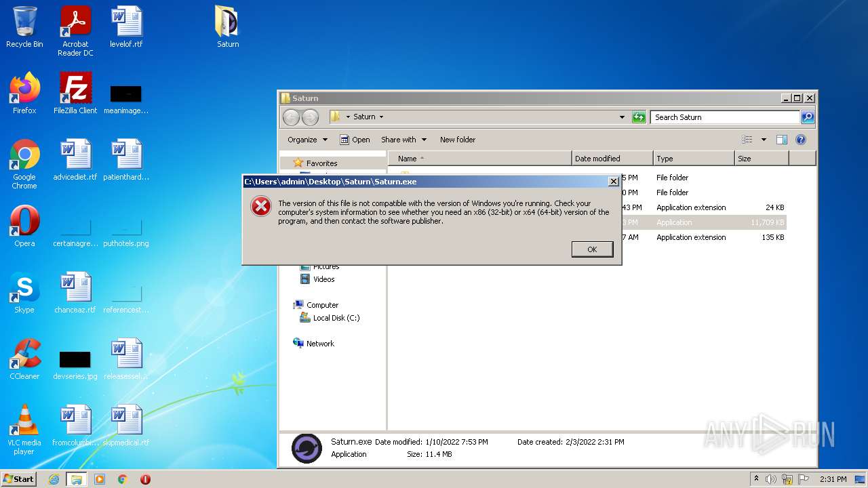Screen dimensions: 868x488
Task: Expand the address bar history dropdown
Action: point(622,117)
